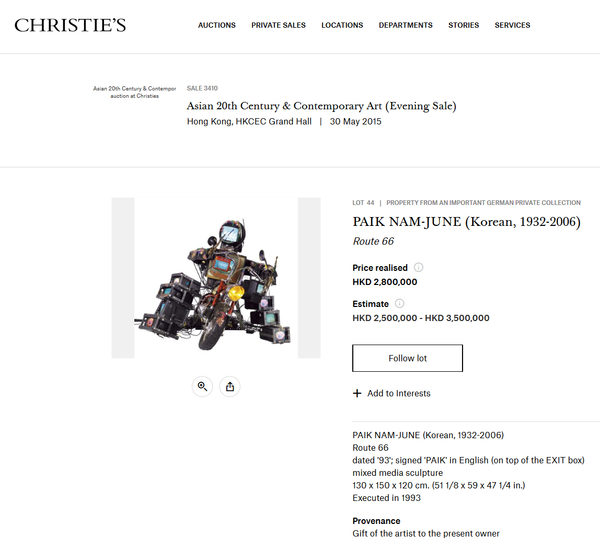Click the plus icon beside Add to Interests
Viewport: 600px width, 548px height.
357,393
